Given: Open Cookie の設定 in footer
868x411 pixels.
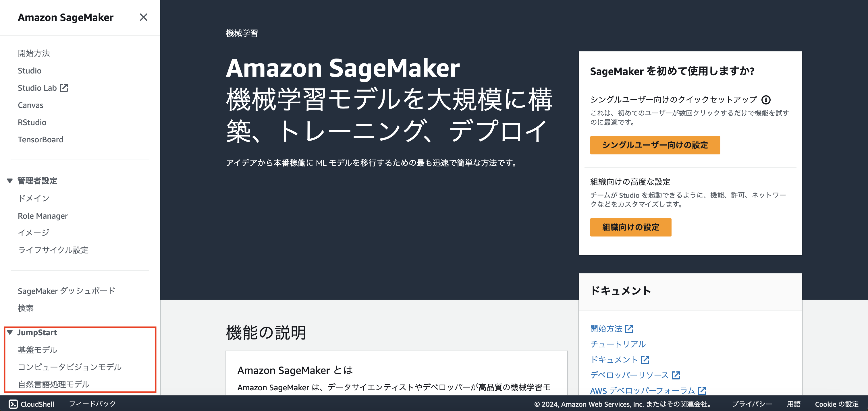Looking at the screenshot, I should [x=836, y=404].
